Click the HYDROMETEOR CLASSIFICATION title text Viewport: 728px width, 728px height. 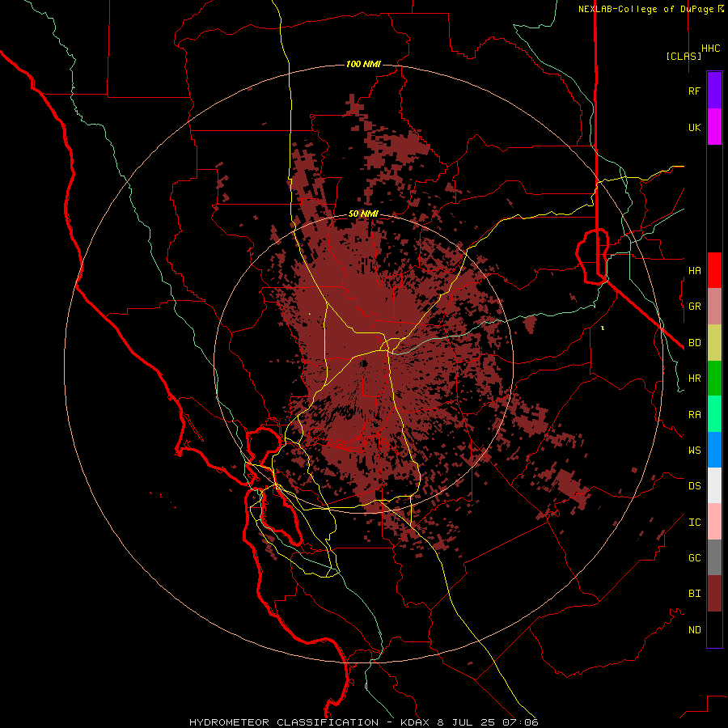[x=284, y=722]
